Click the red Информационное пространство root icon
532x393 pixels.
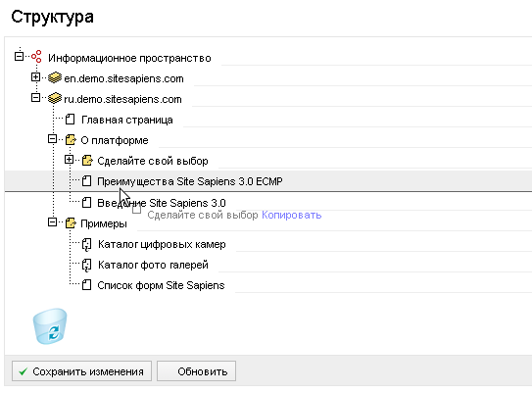36,57
